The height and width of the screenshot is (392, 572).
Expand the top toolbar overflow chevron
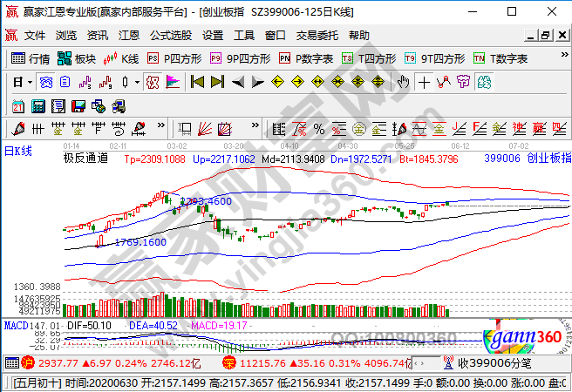(x=564, y=55)
